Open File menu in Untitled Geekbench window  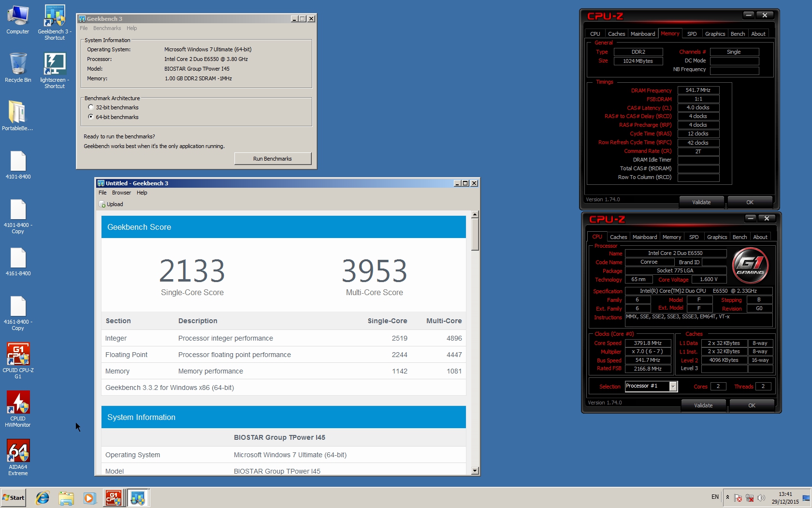[x=102, y=193]
